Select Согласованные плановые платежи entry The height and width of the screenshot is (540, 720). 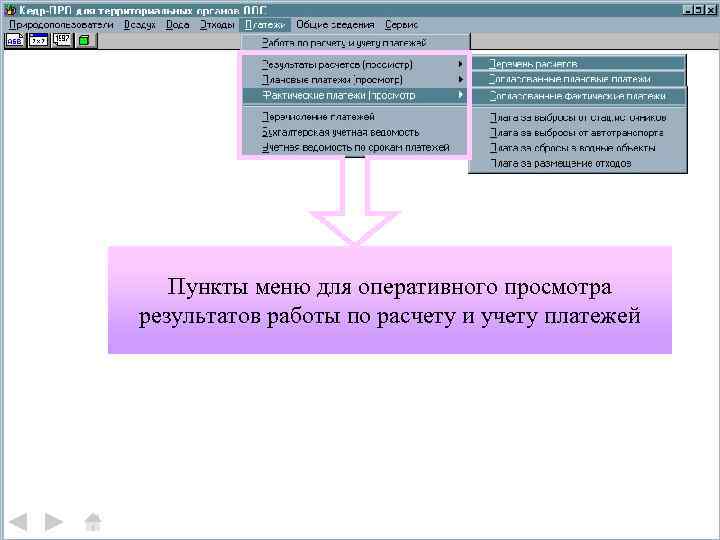coord(579,79)
